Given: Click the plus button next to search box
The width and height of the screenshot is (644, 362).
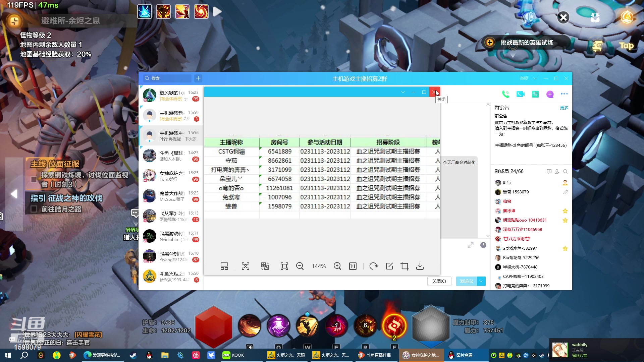Looking at the screenshot, I should pos(198,78).
